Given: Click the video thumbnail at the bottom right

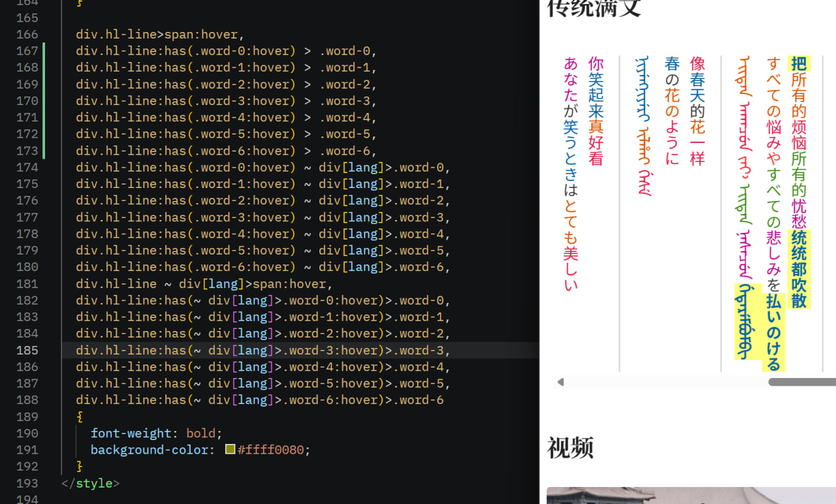Looking at the screenshot, I should tap(690, 496).
